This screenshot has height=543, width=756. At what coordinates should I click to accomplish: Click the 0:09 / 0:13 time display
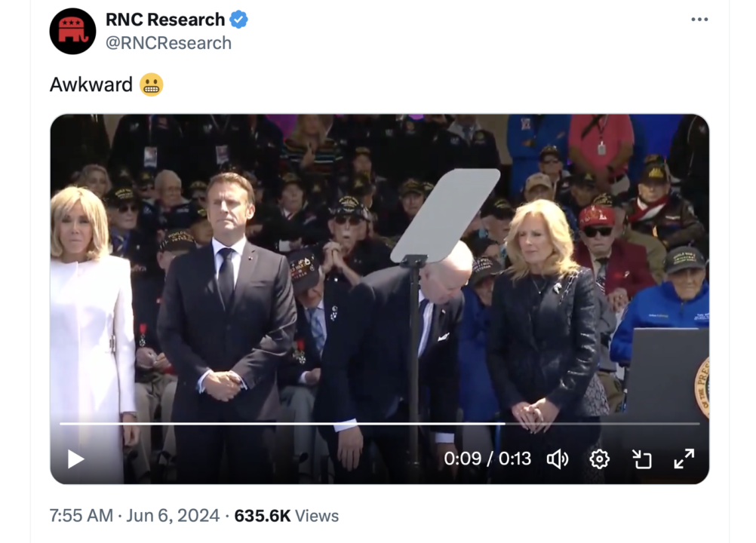(x=487, y=459)
